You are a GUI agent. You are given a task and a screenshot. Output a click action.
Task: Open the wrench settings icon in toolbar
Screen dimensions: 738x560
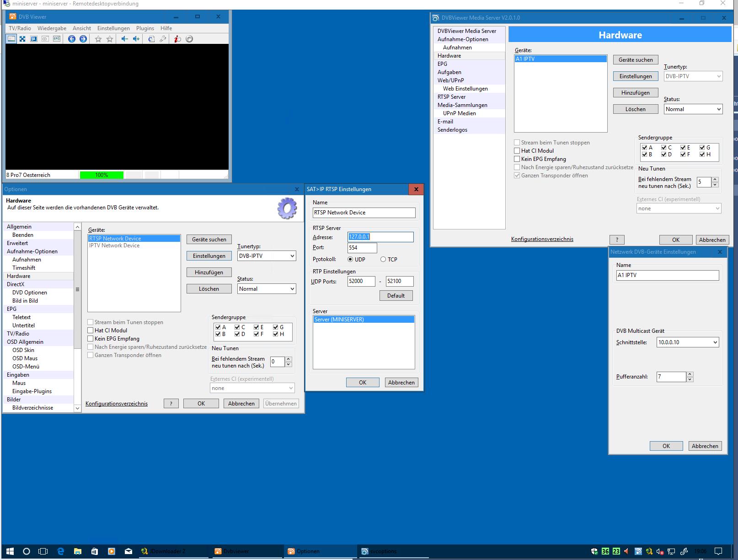point(163,39)
